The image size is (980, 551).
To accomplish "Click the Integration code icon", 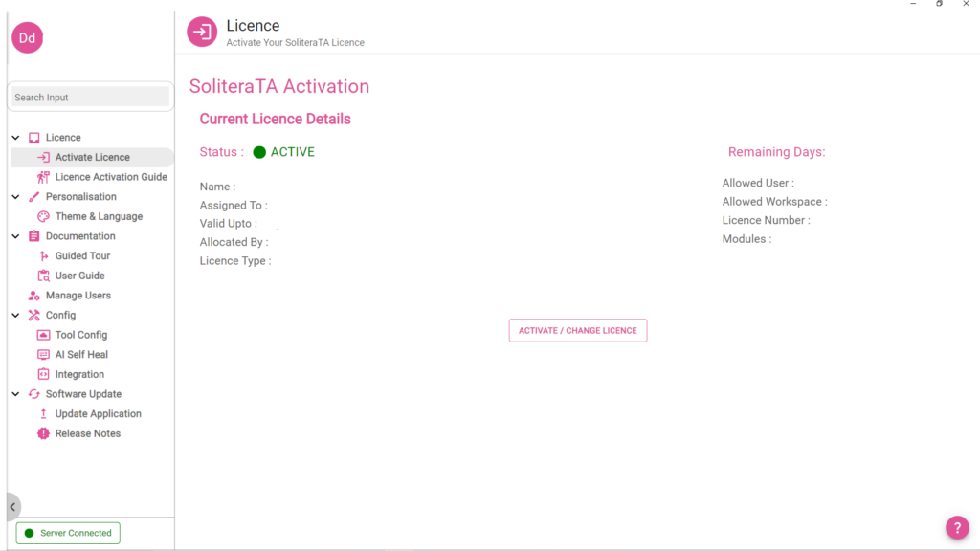I will coord(43,374).
